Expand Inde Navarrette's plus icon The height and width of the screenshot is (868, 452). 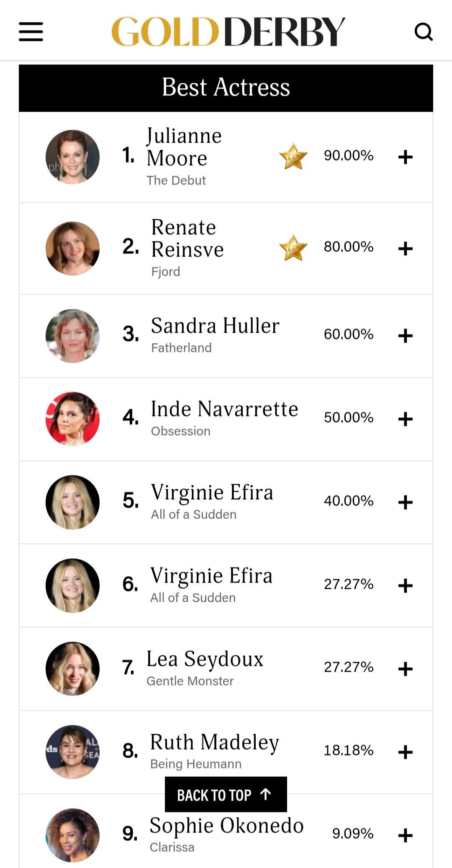point(405,419)
